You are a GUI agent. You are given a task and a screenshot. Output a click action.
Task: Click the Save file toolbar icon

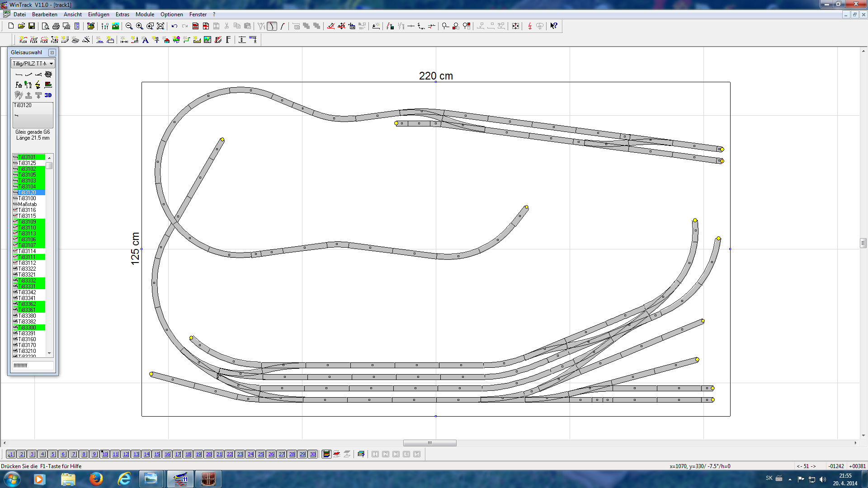coord(32,26)
